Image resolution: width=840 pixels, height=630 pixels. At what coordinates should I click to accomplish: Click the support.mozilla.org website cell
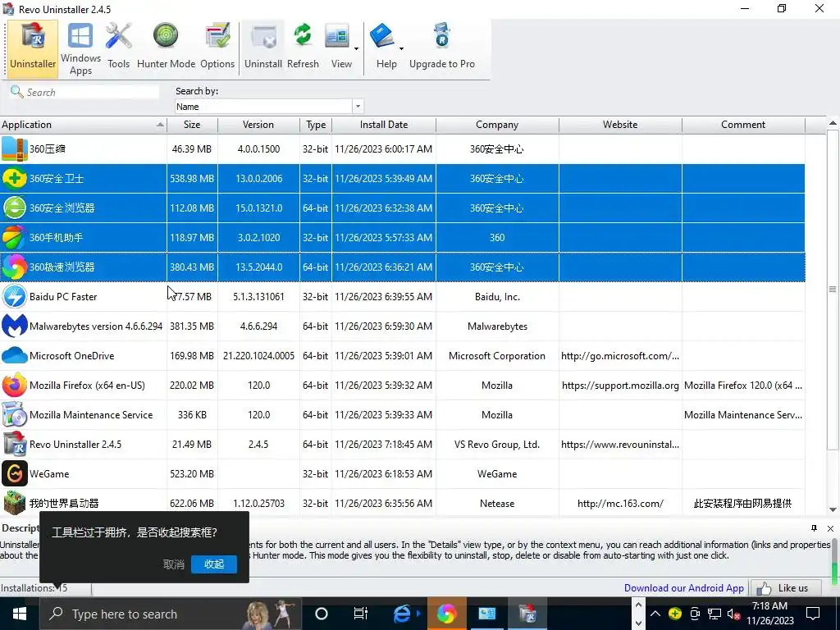point(620,386)
